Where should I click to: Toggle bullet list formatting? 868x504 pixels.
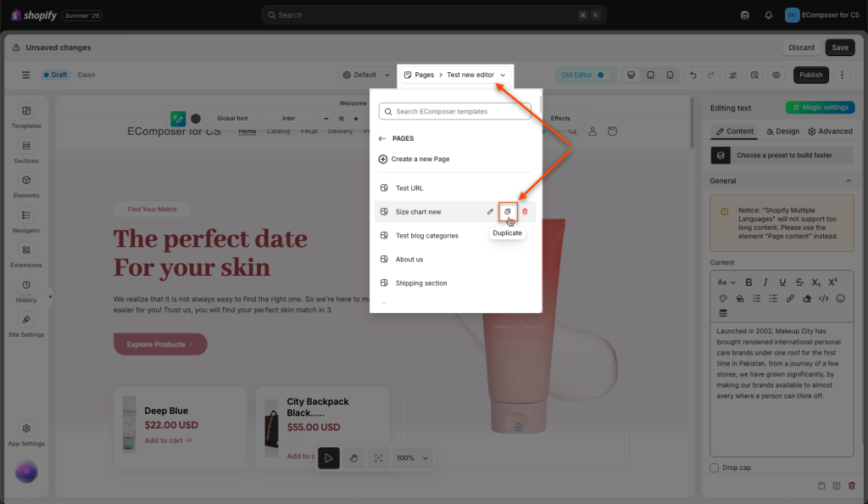pyautogui.click(x=773, y=299)
